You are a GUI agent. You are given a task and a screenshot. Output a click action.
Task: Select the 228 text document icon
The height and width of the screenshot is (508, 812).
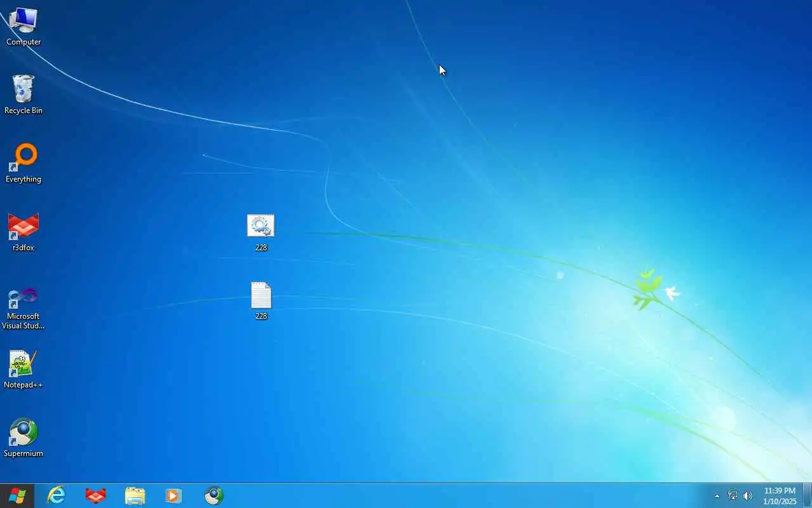[x=261, y=301]
